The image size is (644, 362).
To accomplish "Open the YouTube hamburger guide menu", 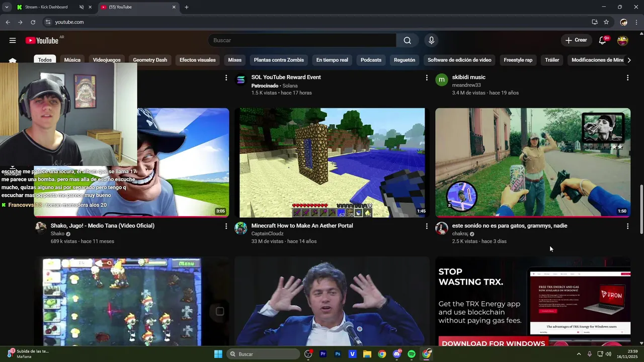I will (x=13, y=40).
